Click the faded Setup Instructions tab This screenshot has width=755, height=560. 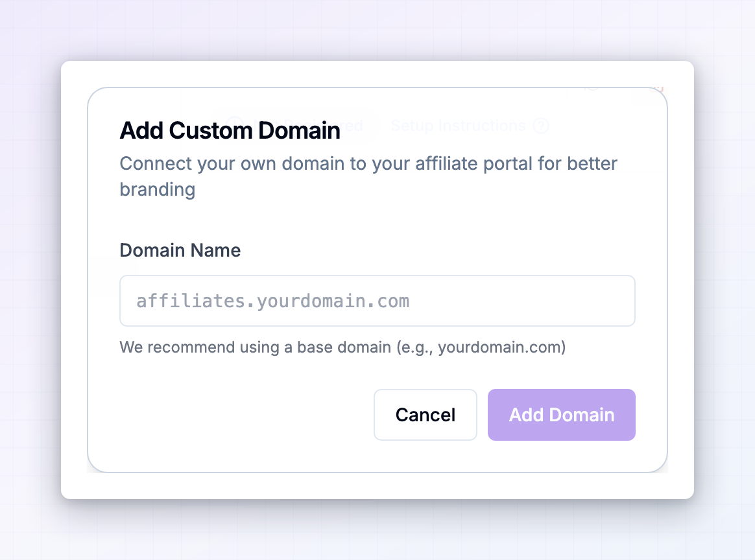(458, 126)
